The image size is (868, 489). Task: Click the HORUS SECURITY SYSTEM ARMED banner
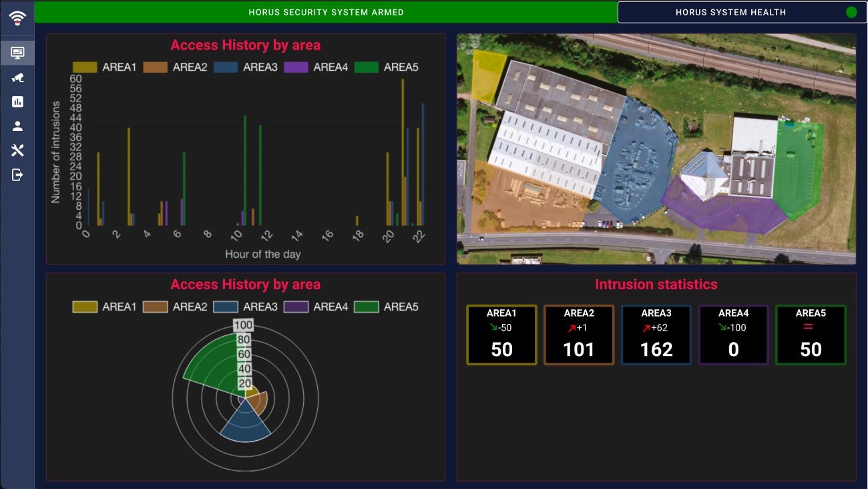coord(325,11)
